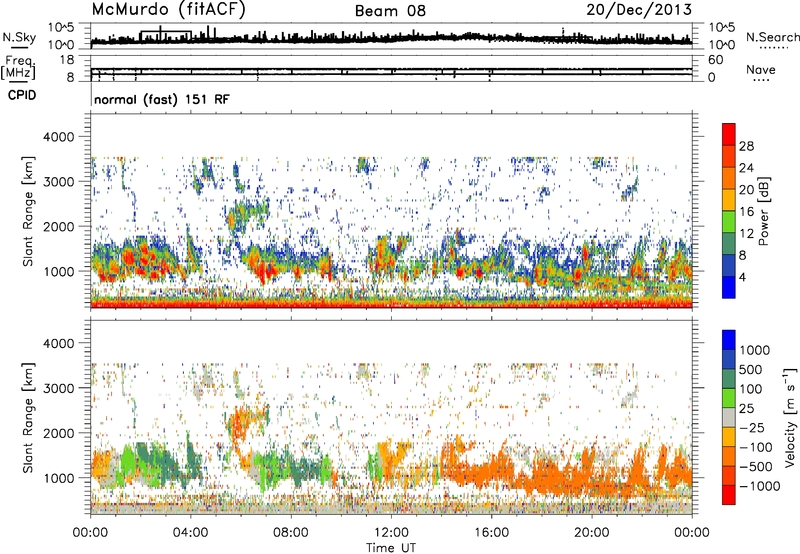Click the 'CPID' label

22,95
